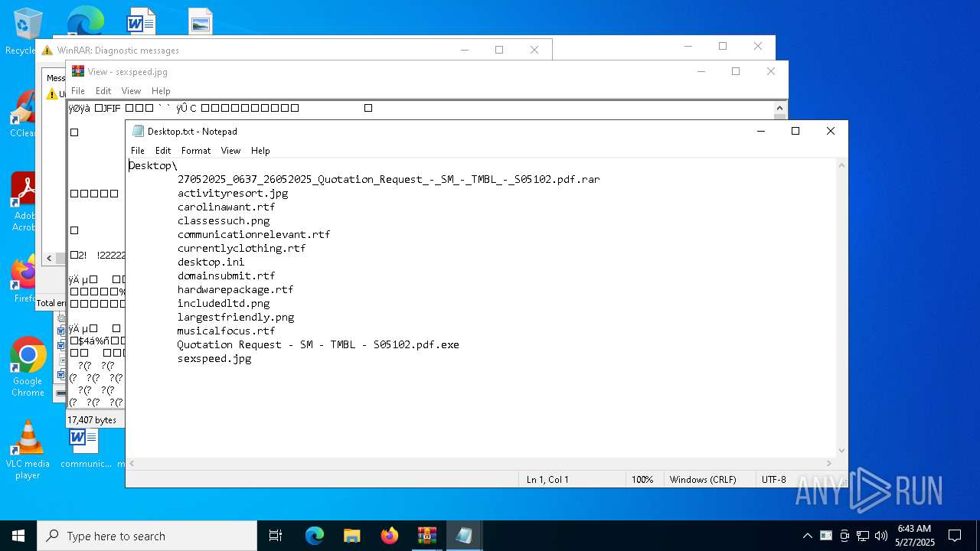Click the Windows (CRLF) status entry

tap(703, 480)
